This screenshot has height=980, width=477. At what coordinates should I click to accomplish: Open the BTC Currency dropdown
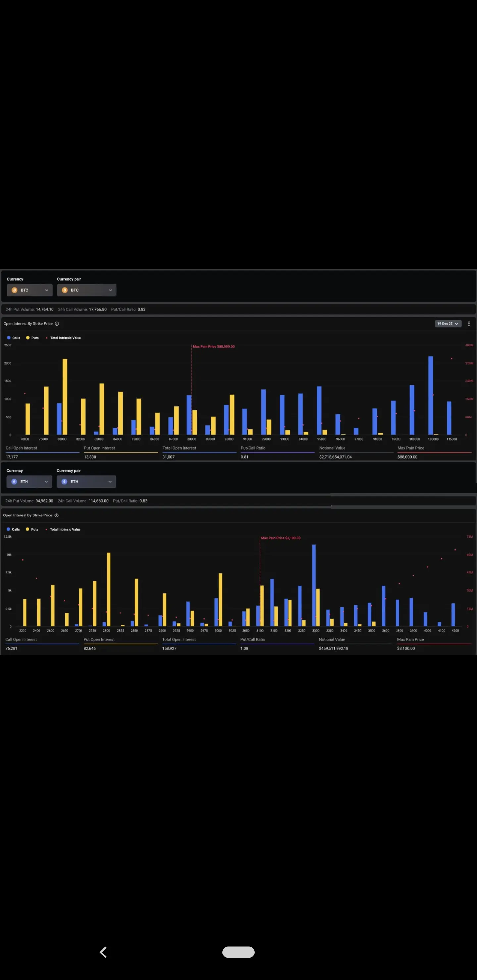click(30, 290)
